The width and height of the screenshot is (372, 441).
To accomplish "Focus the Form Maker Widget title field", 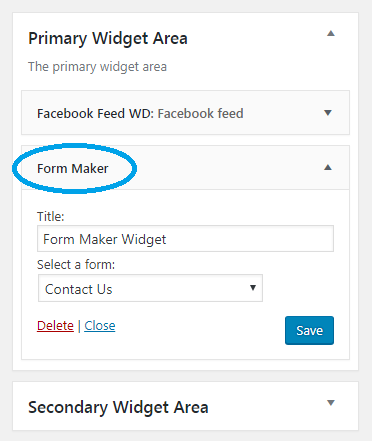I will tap(185, 239).
